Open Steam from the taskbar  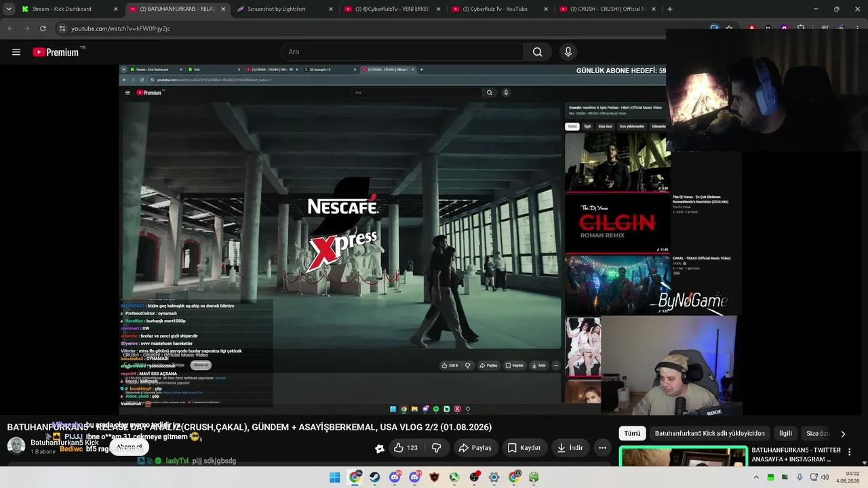tap(374, 478)
